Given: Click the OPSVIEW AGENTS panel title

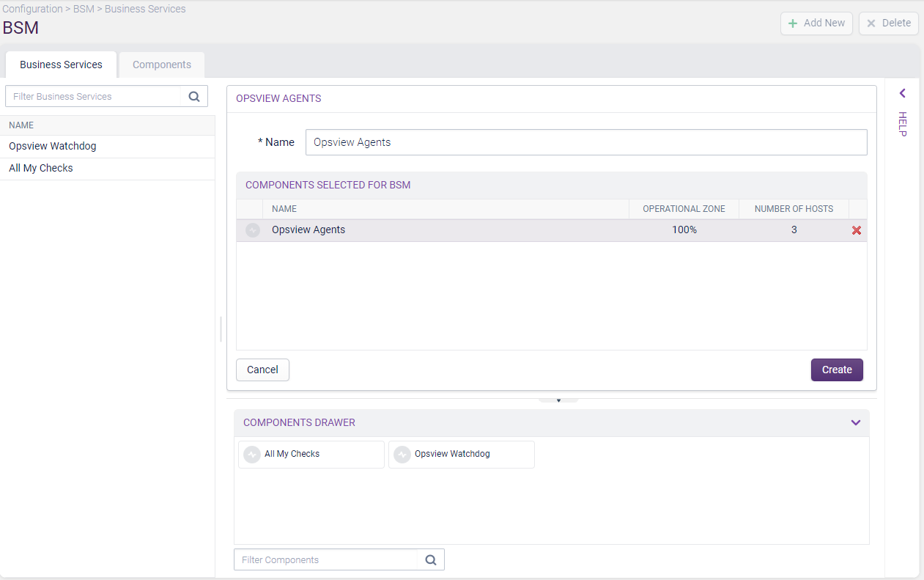Looking at the screenshot, I should [278, 98].
